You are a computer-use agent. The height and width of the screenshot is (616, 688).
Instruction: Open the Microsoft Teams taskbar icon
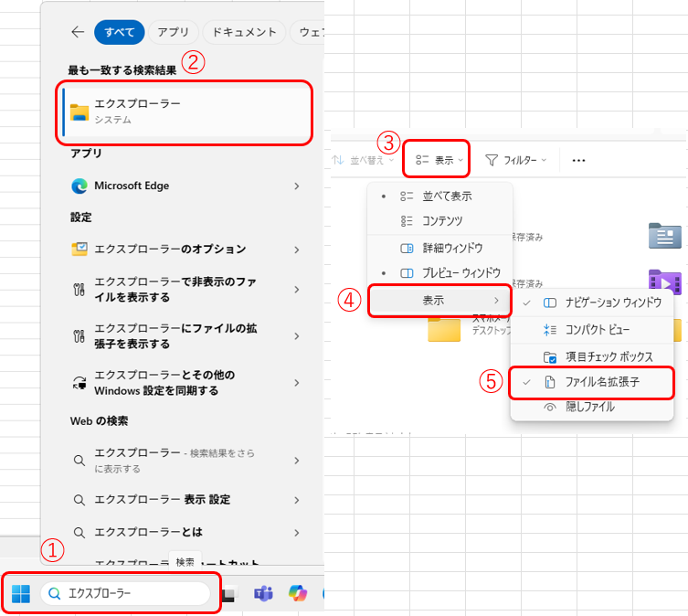click(263, 593)
